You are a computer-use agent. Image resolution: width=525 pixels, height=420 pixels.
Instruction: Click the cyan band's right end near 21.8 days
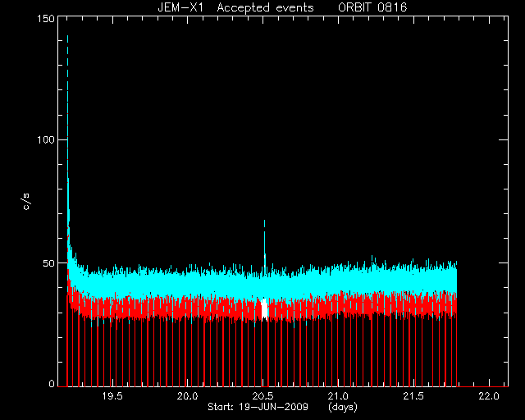[454, 278]
